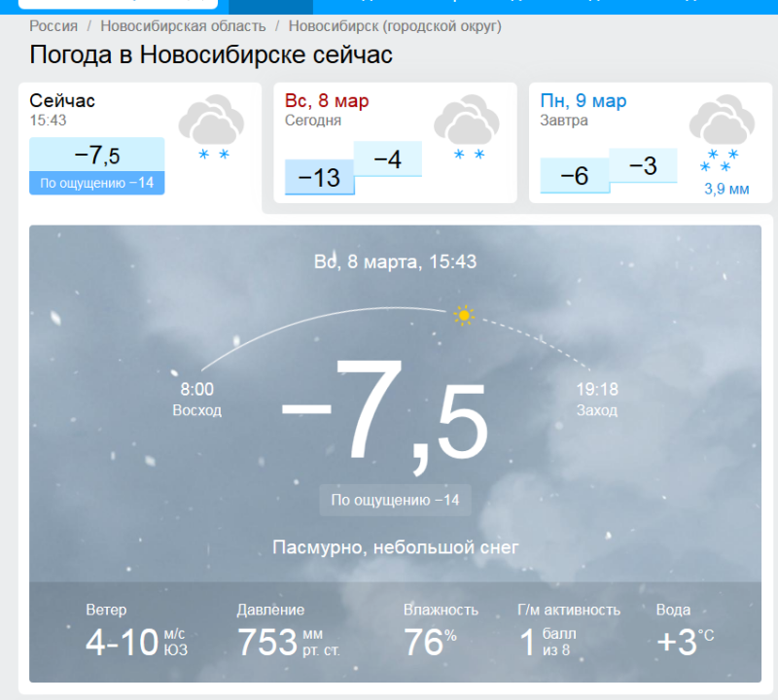Click the По ощущению −14 label below the large temperature
778x700 pixels.
pyautogui.click(x=395, y=500)
